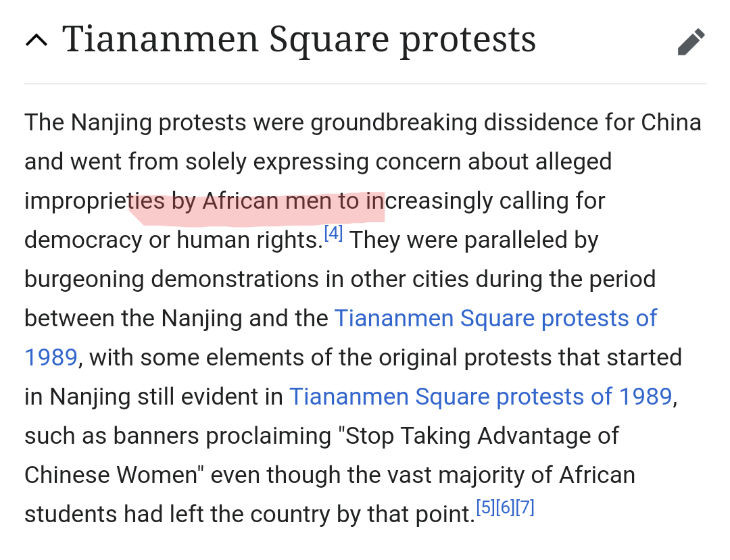
Task: Click the word 'burgeoning' in the paragraph
Action: [84, 279]
